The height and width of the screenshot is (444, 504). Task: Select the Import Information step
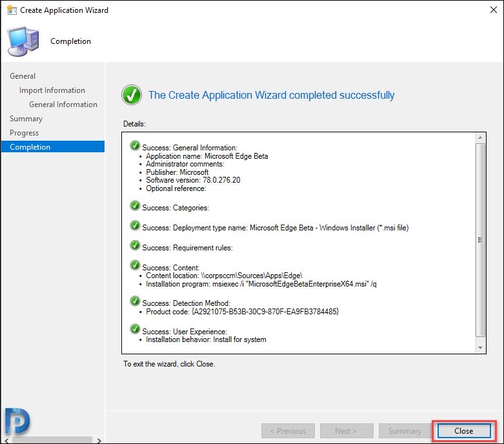click(52, 90)
